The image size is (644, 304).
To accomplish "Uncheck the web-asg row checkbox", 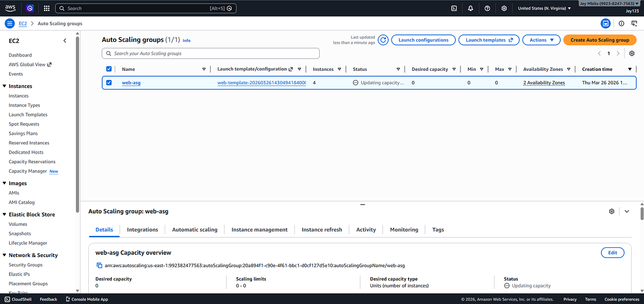I will tap(109, 83).
